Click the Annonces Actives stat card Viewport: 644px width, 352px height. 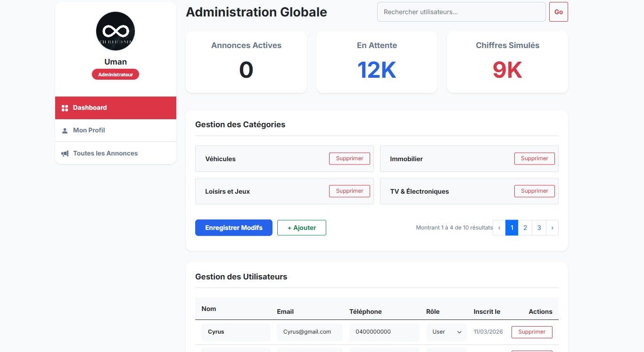coord(246,62)
